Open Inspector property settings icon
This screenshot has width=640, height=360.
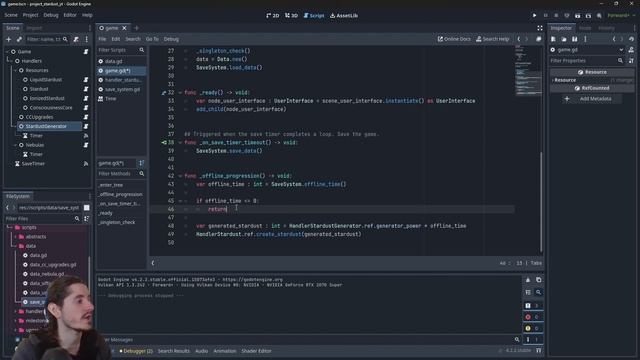coord(631,61)
